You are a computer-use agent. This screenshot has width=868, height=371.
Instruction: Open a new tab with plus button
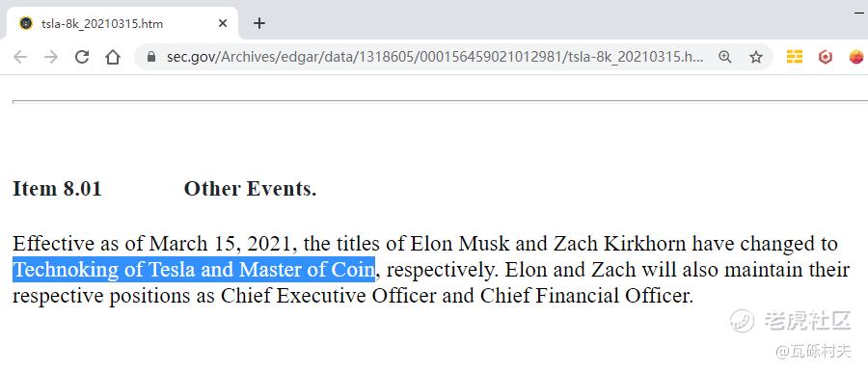(259, 23)
